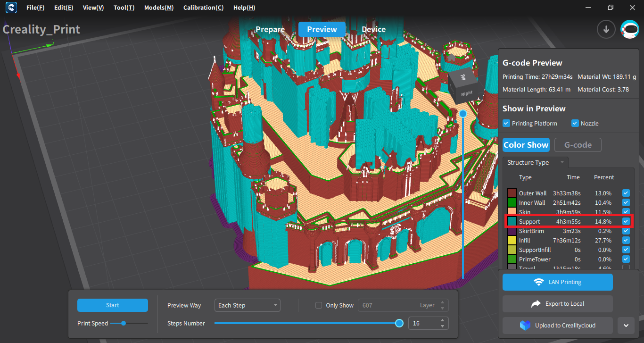
Task: Click the Support teal color swatch
Action: click(512, 222)
